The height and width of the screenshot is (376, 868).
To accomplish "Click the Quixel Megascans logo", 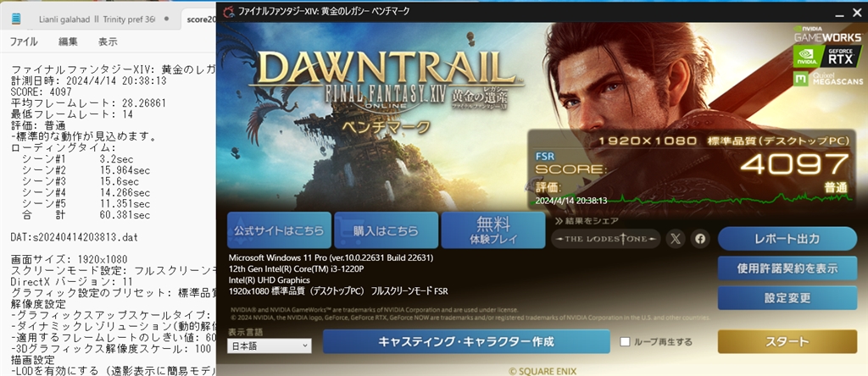I will point(827,79).
